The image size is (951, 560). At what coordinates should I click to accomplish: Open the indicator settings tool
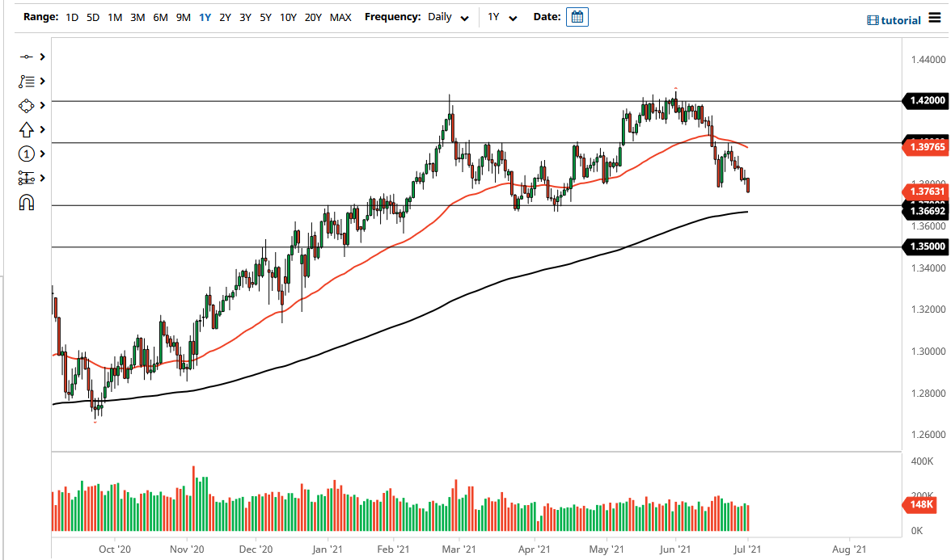point(26,178)
